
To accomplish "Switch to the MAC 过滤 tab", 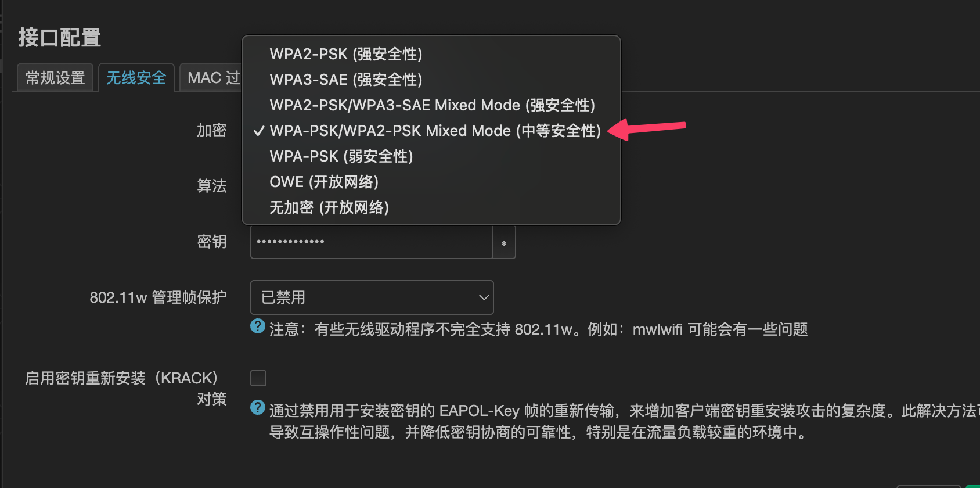I will (212, 78).
